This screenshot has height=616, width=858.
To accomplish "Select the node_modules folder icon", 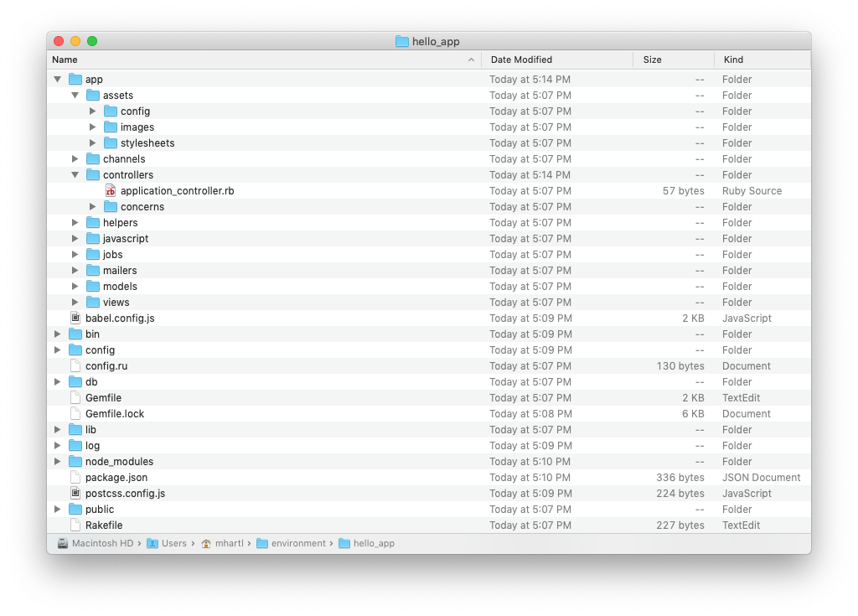I will tap(75, 461).
